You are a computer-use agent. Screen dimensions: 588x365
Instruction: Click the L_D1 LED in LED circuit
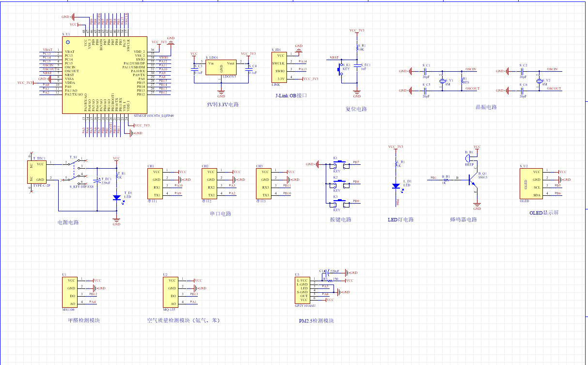tap(396, 186)
